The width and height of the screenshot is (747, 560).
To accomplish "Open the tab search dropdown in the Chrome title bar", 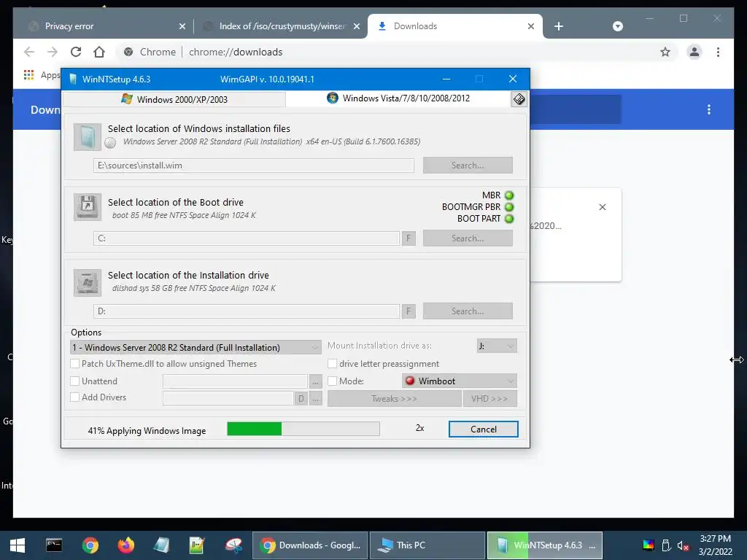I will [x=617, y=26].
